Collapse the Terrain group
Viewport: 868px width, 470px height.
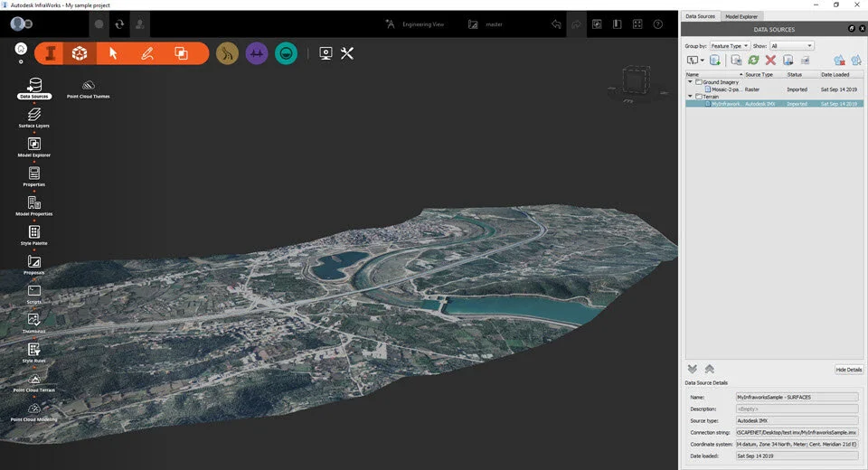pyautogui.click(x=690, y=97)
